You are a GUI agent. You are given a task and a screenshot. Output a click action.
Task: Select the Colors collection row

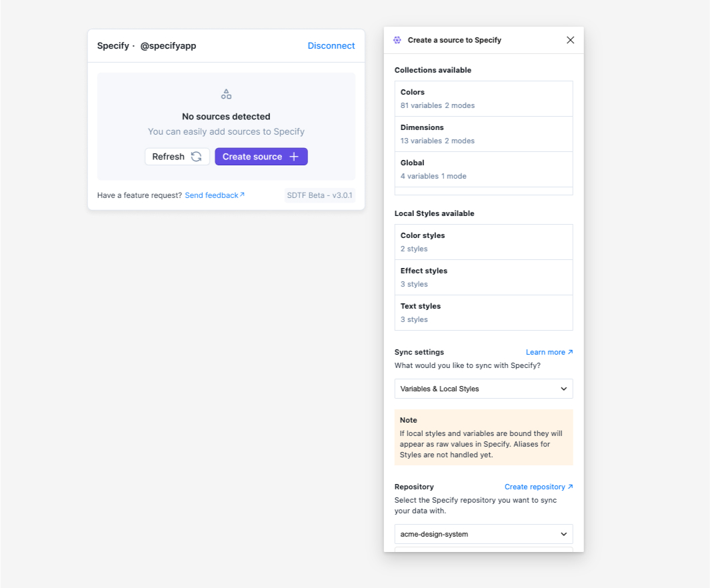click(483, 99)
